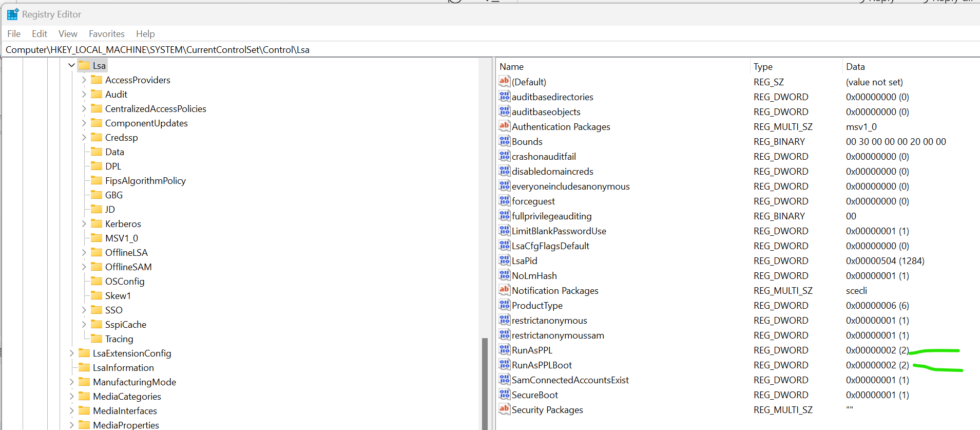Select the LsaPid data 0x00000504 (1284)
This screenshot has height=430, width=980.
(x=885, y=260)
